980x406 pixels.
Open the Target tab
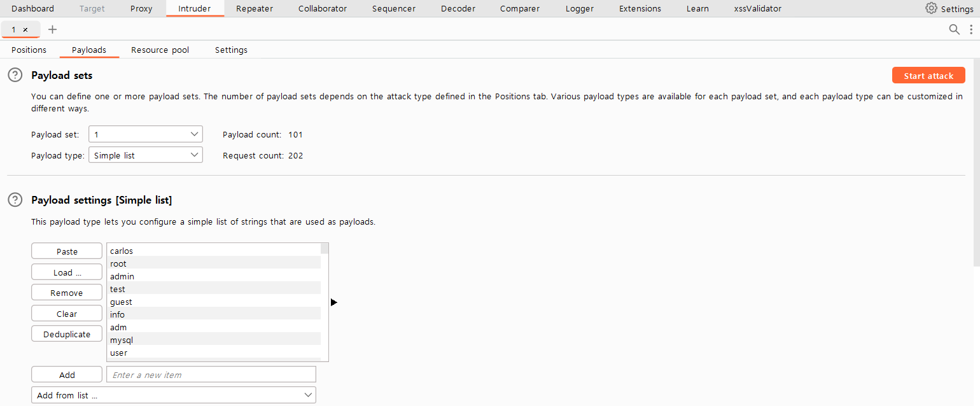[x=92, y=8]
